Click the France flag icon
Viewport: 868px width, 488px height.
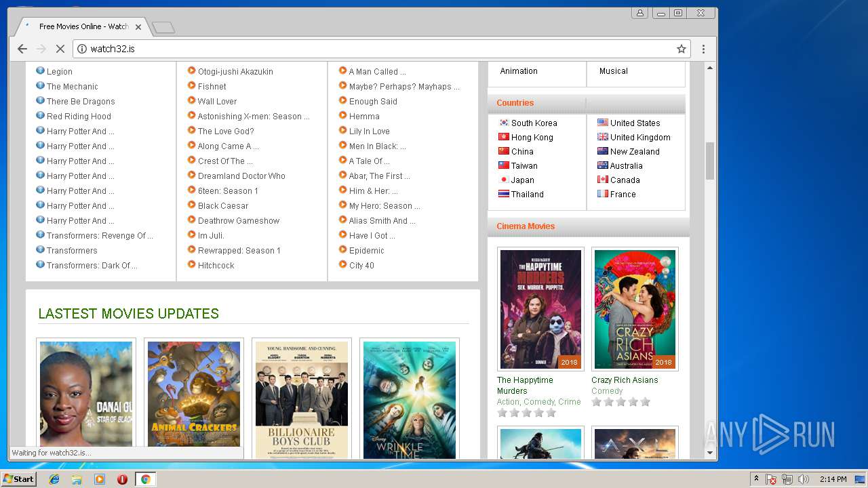pos(603,194)
